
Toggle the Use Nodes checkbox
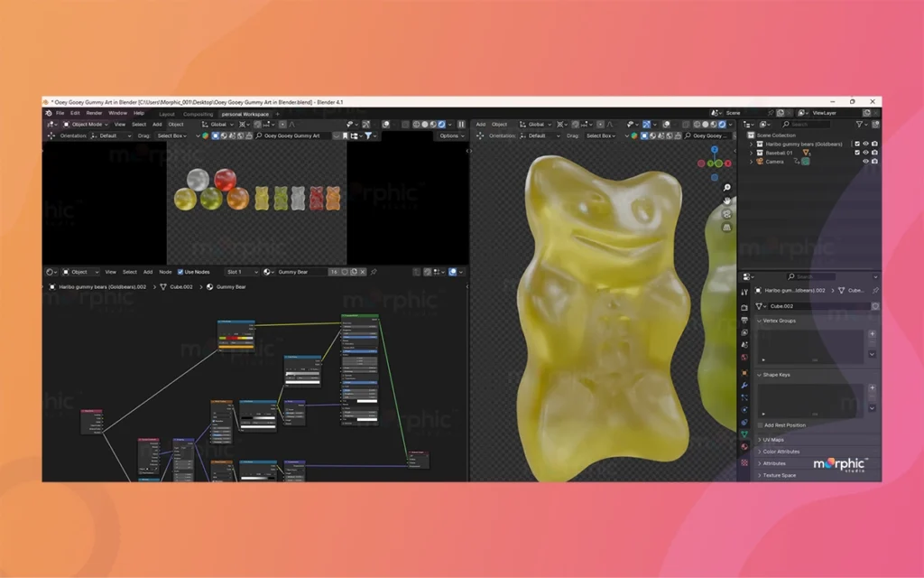coord(180,272)
